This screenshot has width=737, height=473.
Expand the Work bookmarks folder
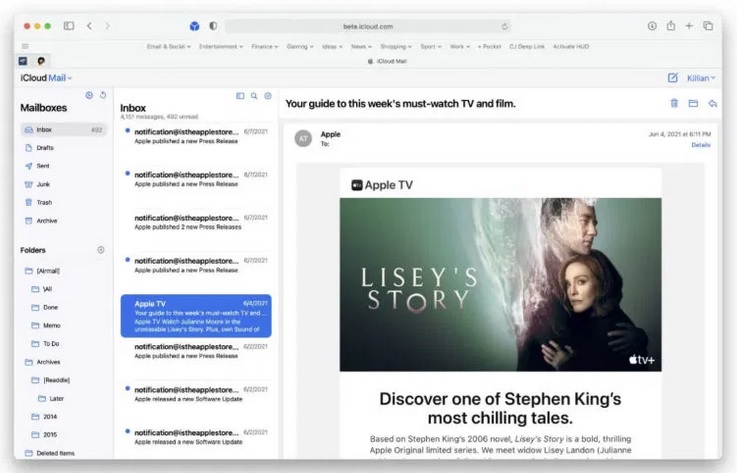click(460, 47)
